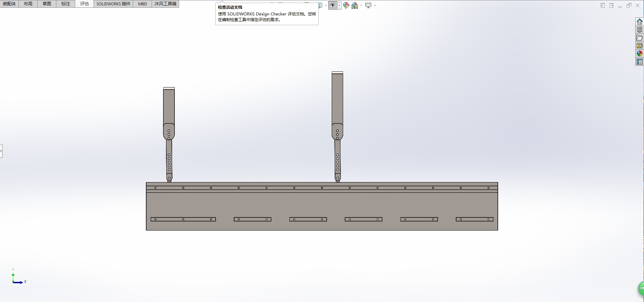Click the Apply Scene icon
Viewport: 644px width, 302px height.
pos(355,5)
